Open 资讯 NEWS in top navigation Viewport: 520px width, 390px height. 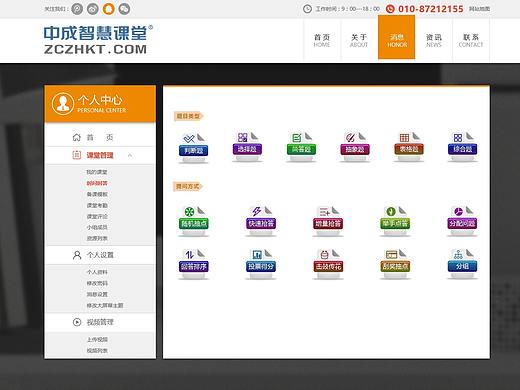pyautogui.click(x=434, y=40)
